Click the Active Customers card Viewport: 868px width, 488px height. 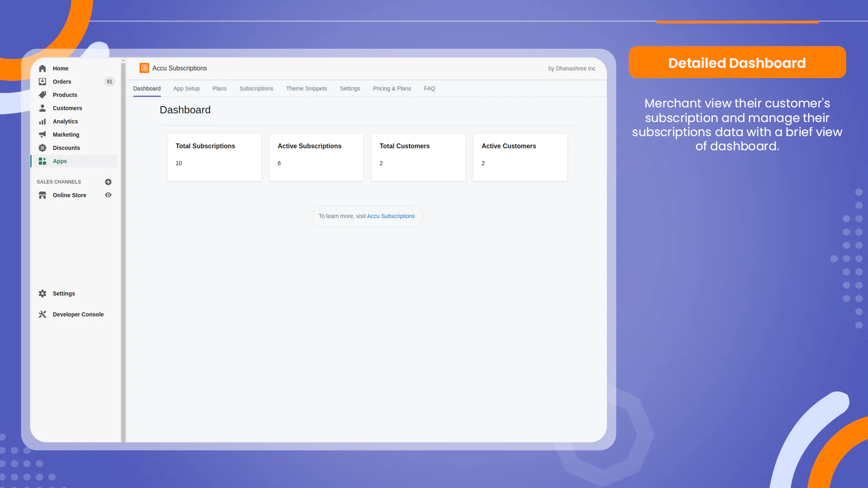(x=520, y=157)
